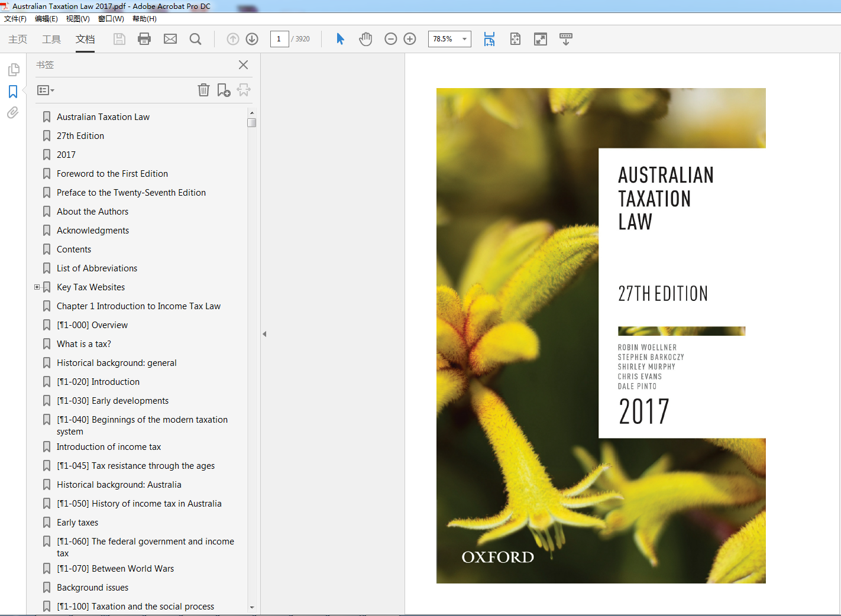841x616 pixels.
Task: Switch to the 主页 tab
Action: [18, 39]
